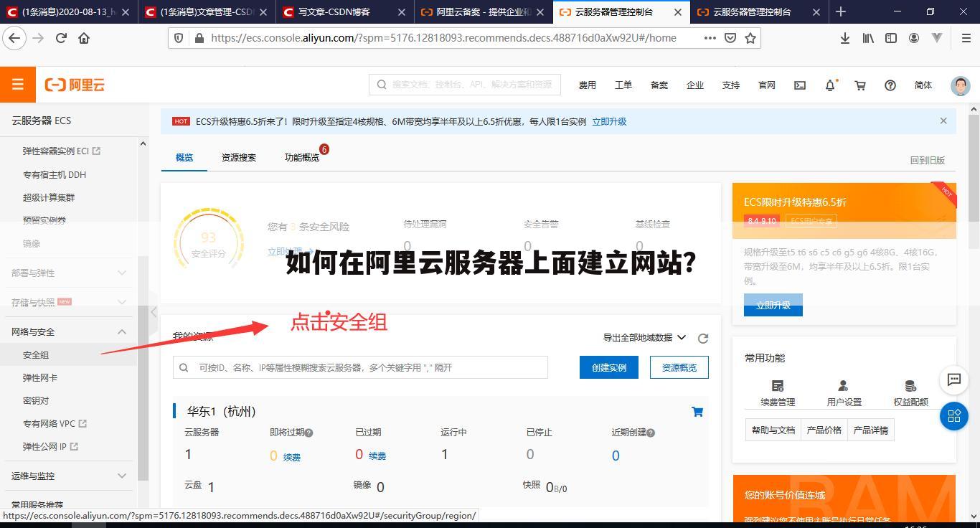Click 资源概览 button
This screenshot has height=528, width=980.
[679, 367]
